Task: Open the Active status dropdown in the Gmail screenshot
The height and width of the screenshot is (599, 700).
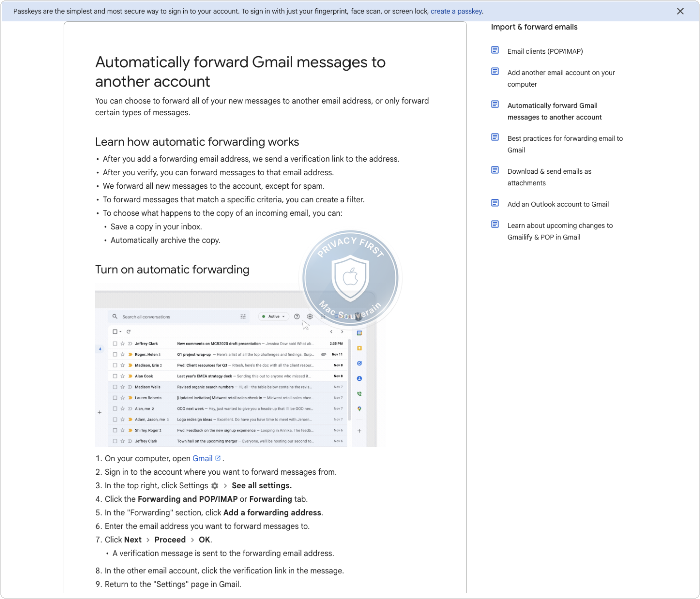Action: click(273, 316)
